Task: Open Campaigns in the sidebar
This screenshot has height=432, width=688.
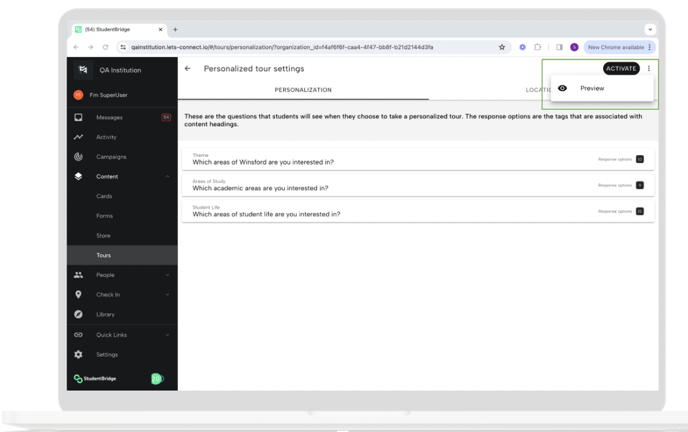Action: point(111,157)
